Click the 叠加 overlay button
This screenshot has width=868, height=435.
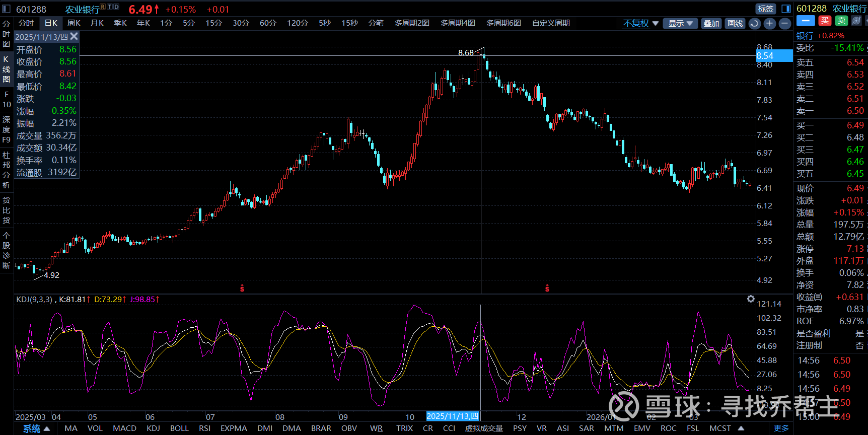711,24
